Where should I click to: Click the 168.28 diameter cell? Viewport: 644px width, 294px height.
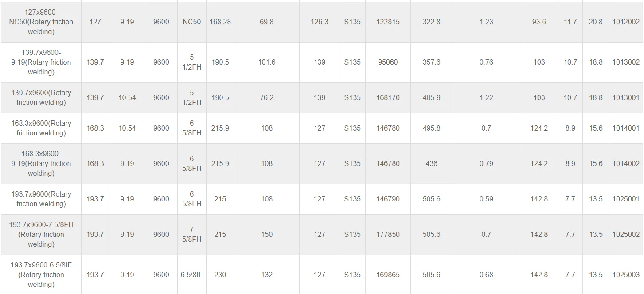click(220, 22)
